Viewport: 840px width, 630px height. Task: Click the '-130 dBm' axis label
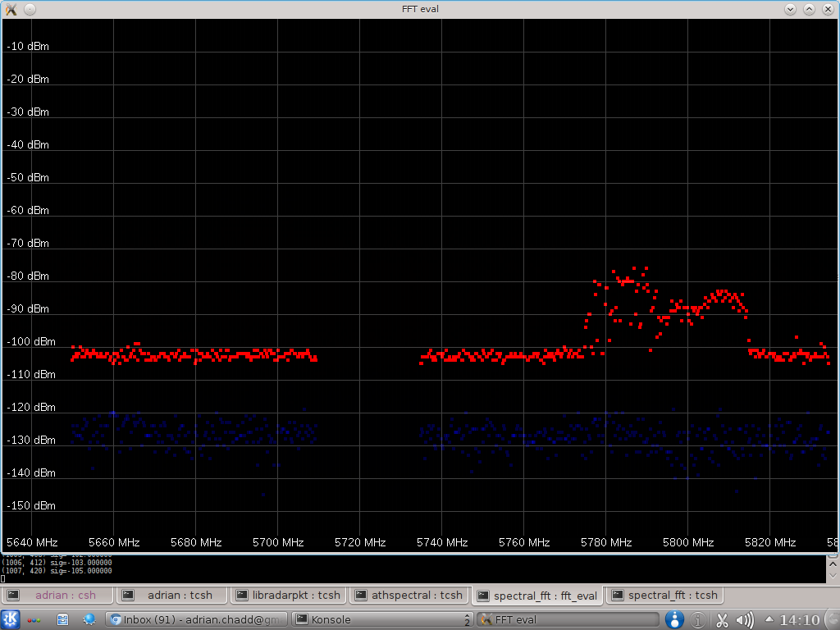pyautogui.click(x=31, y=441)
